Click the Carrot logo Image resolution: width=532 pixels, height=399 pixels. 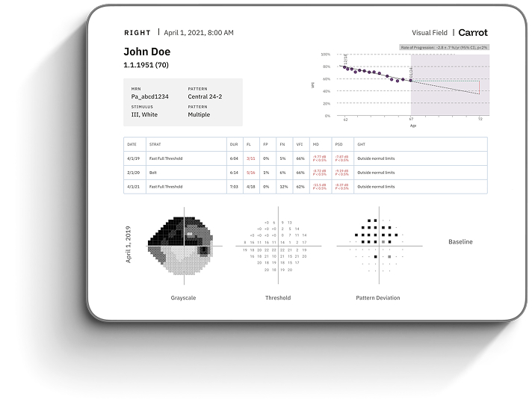tap(473, 33)
